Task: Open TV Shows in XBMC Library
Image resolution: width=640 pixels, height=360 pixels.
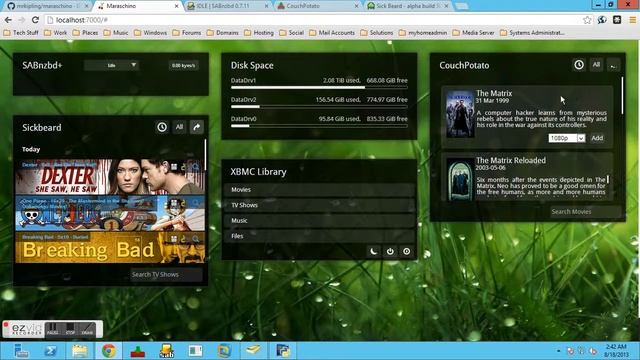Action: (x=319, y=205)
